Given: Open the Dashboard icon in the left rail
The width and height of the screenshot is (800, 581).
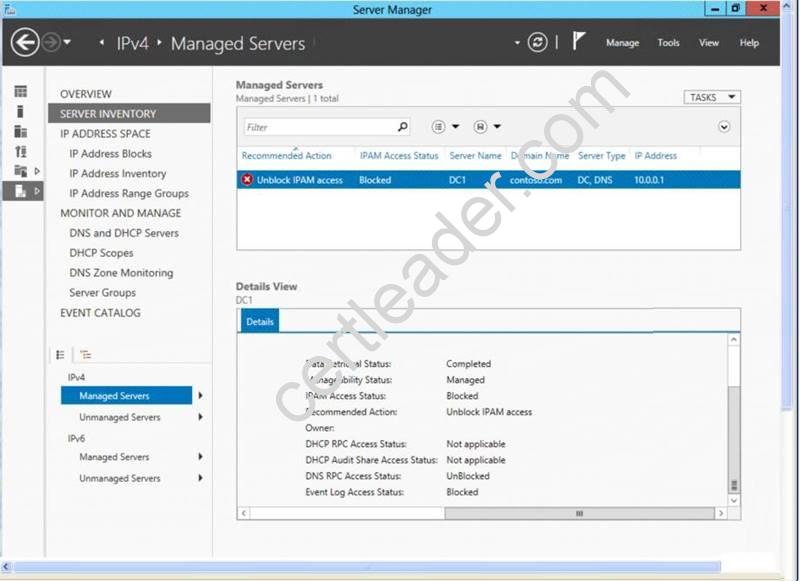Looking at the screenshot, I should coord(20,92).
